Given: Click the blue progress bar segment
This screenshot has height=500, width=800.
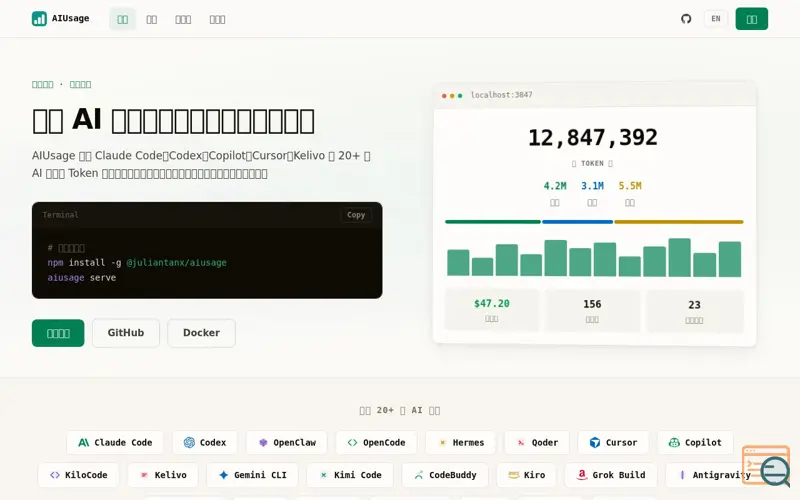Looking at the screenshot, I should 578,222.
